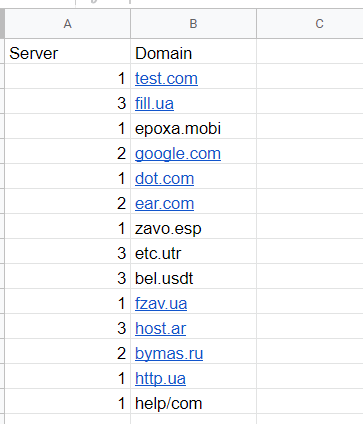363x424 pixels.
Task: Select the help/com cell
Action: tap(193, 403)
